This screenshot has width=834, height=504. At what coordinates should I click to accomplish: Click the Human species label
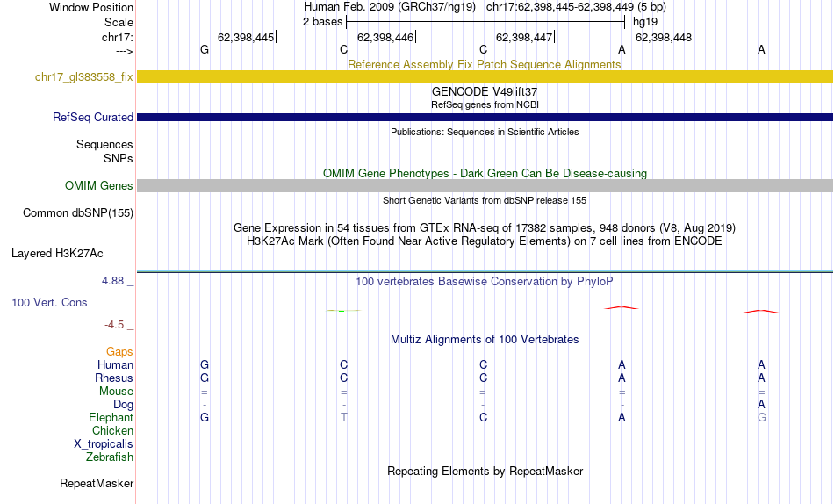(115, 365)
